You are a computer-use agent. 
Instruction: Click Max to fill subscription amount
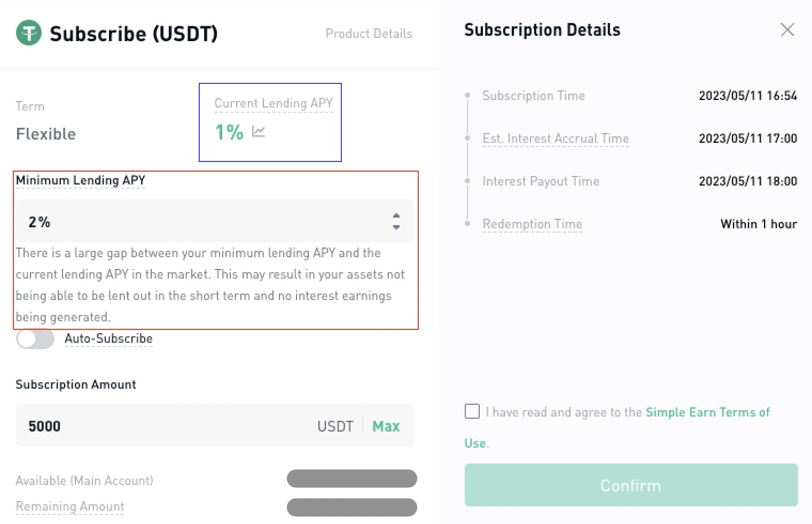386,426
